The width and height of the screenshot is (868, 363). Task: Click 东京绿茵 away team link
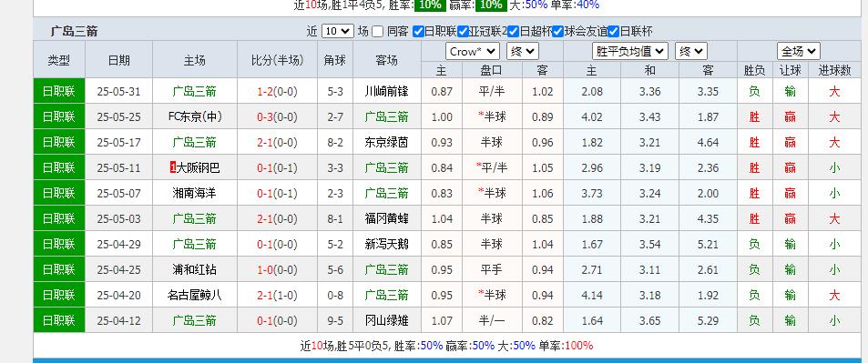tap(386, 142)
